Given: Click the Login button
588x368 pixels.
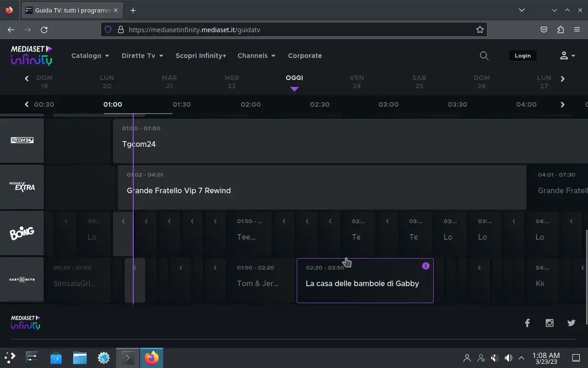Looking at the screenshot, I should (x=522, y=56).
